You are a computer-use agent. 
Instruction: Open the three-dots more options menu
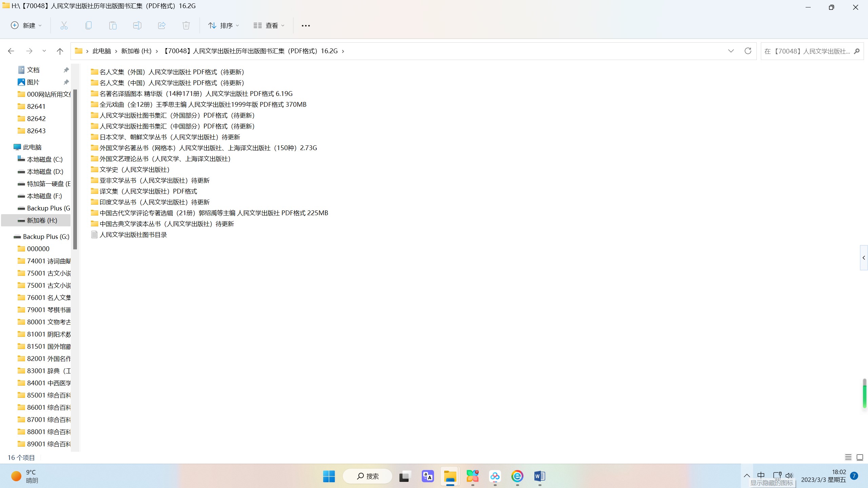[x=305, y=26]
